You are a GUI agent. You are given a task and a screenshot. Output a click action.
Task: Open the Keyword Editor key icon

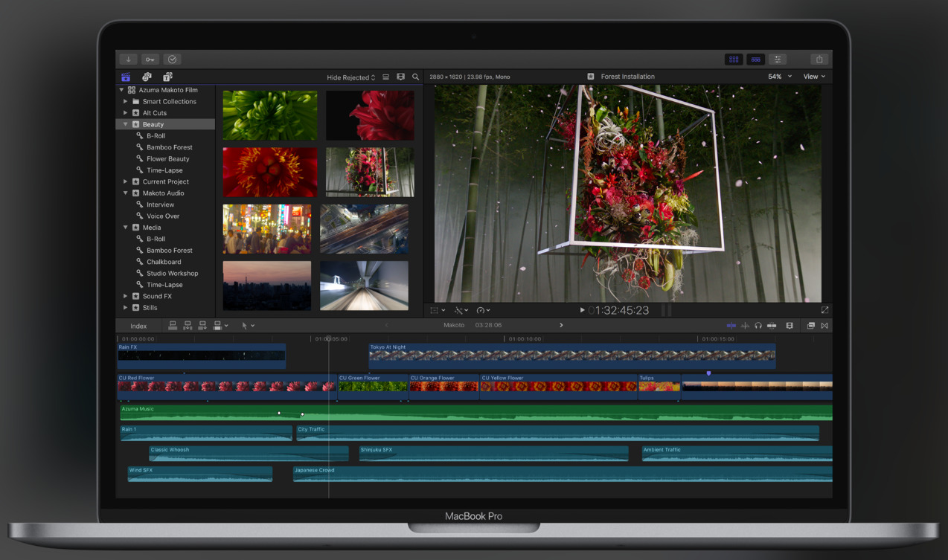pyautogui.click(x=150, y=59)
